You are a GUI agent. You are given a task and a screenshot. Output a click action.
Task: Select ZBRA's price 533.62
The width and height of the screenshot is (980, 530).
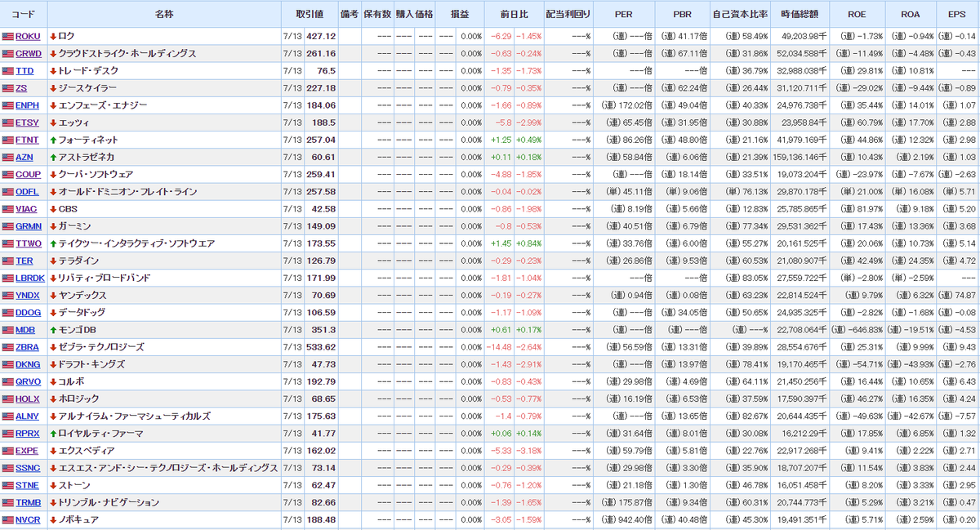coord(319,347)
